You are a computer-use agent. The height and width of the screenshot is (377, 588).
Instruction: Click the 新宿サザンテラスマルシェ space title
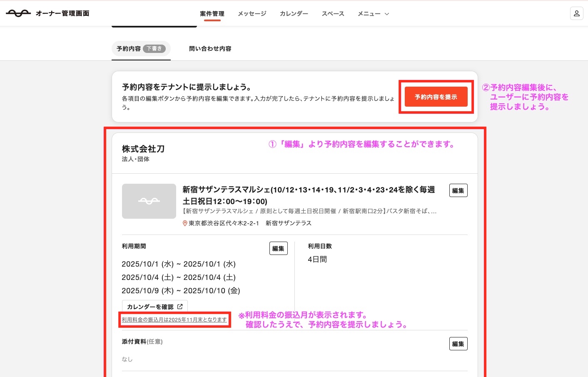click(x=308, y=195)
